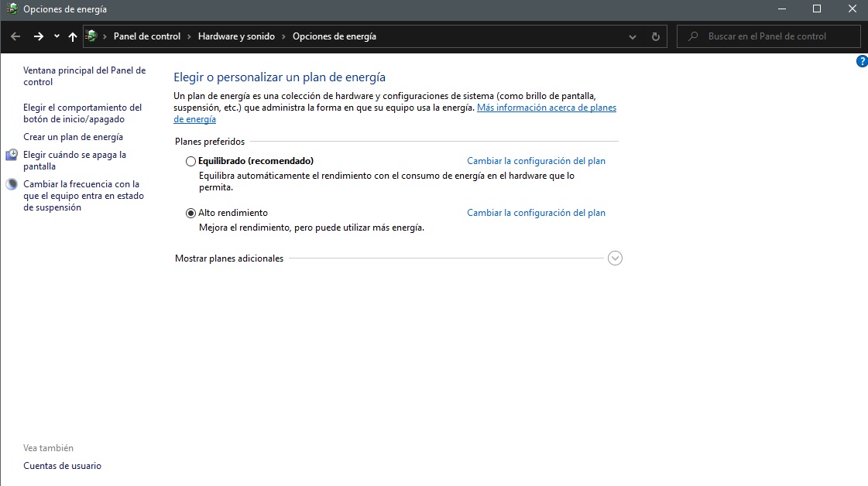Open Cambiar la configuración del plan for Alto rendimiento
The height and width of the screenshot is (486, 868).
click(x=536, y=213)
